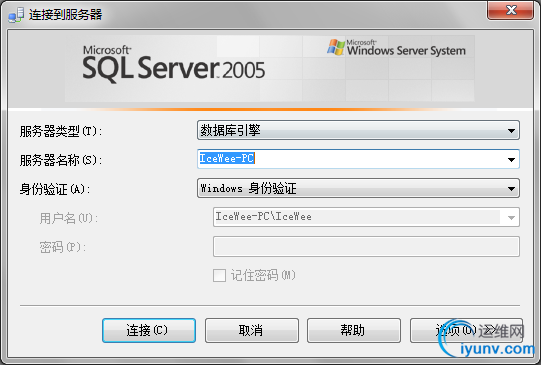
Task: Click the 取消 cancel button
Action: click(x=252, y=330)
